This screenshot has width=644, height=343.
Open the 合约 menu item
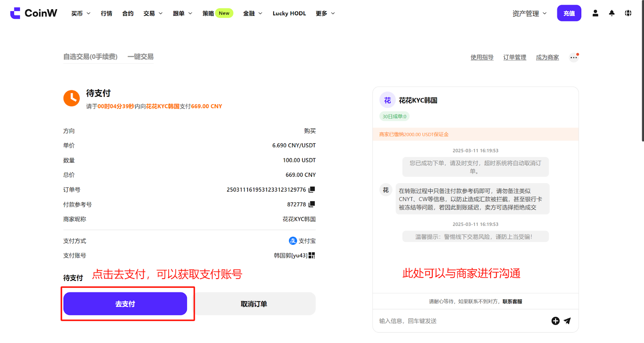128,13
